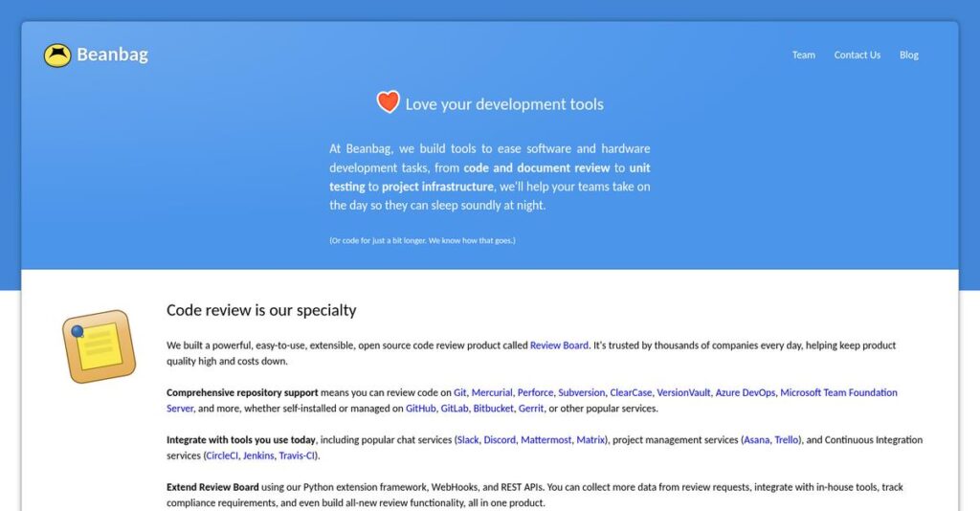This screenshot has height=511, width=980.
Task: Click the 'Comprehensive repository support' bold text
Action: [242, 393]
